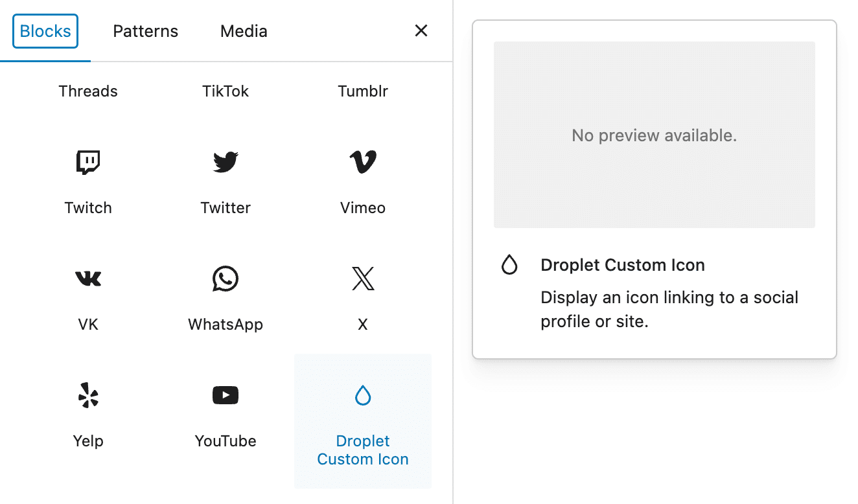Select the Twitter bird icon
Image resolution: width=858 pixels, height=504 pixels.
pos(226,161)
